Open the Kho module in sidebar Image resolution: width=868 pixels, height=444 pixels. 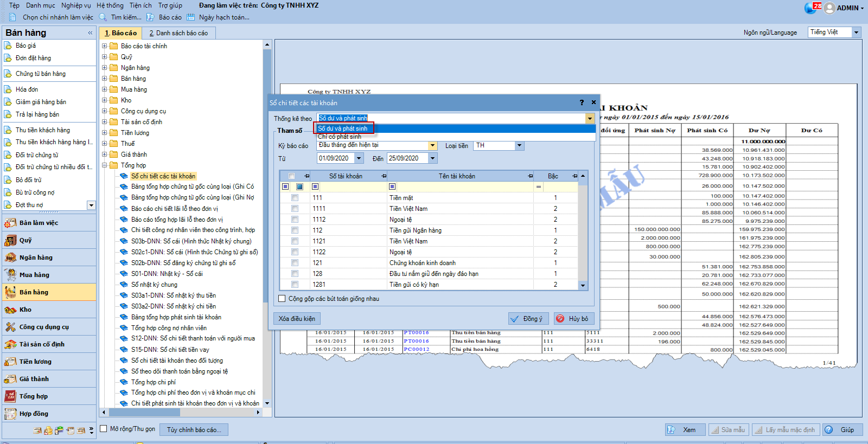pos(49,310)
